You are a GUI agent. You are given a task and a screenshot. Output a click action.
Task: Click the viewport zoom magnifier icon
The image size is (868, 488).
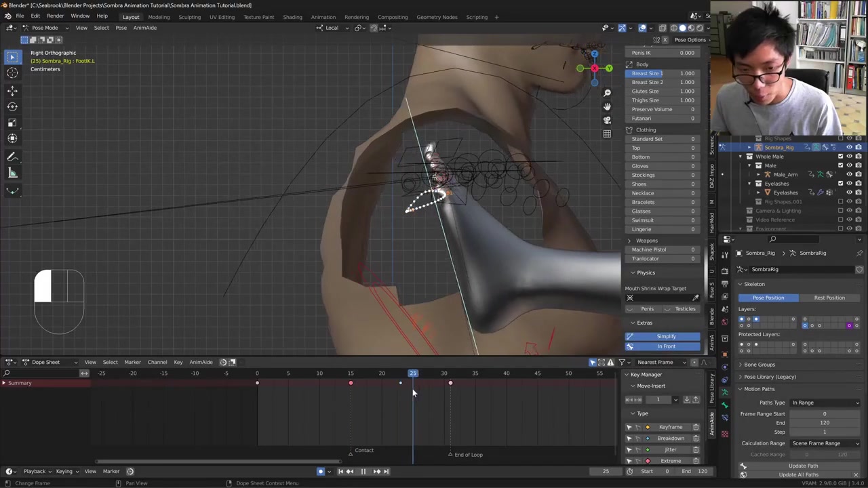607,93
